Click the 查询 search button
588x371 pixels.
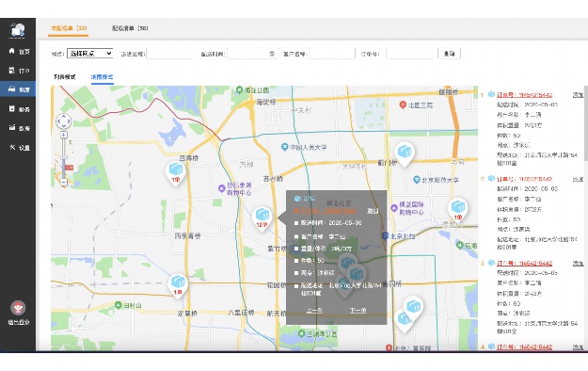[x=450, y=54]
